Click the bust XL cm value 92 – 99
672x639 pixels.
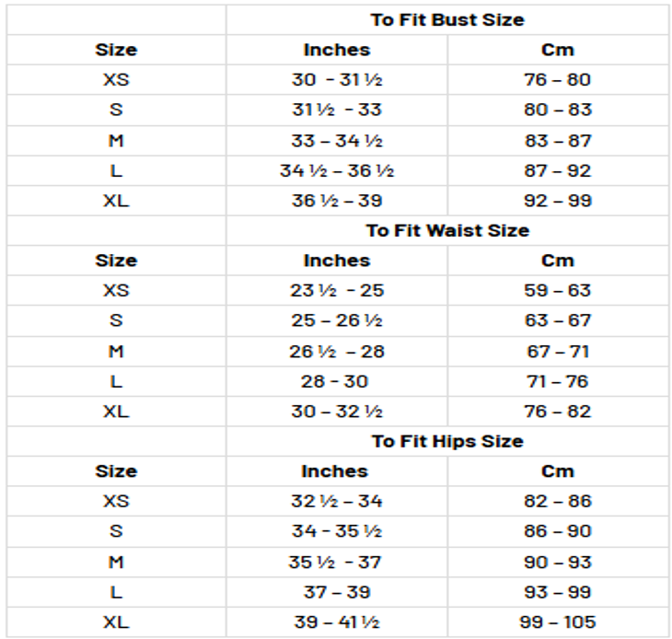coord(557,201)
